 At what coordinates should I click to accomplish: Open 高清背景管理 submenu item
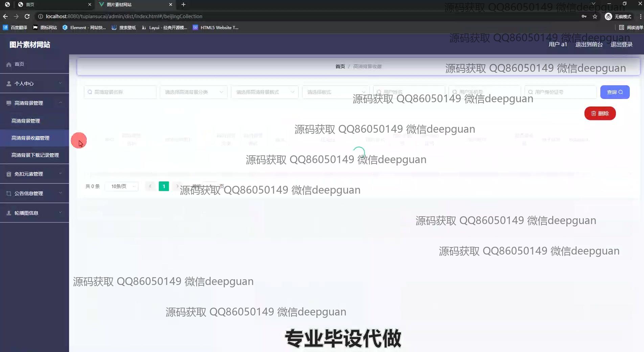(34, 120)
